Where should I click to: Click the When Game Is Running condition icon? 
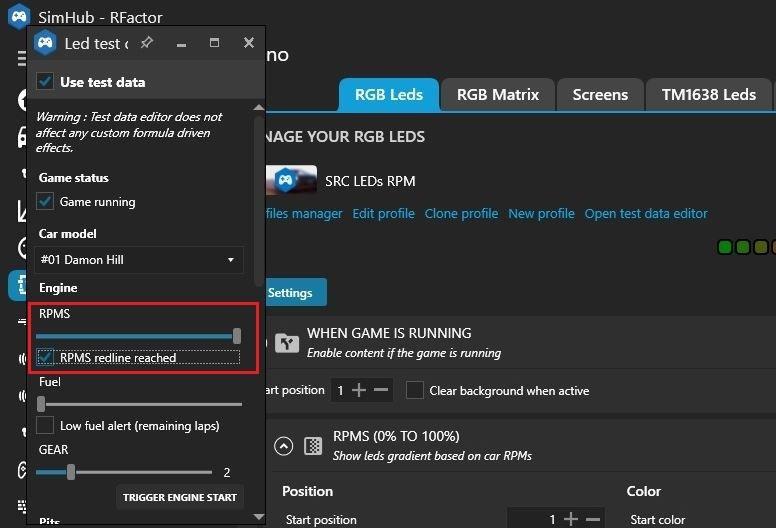coord(287,342)
